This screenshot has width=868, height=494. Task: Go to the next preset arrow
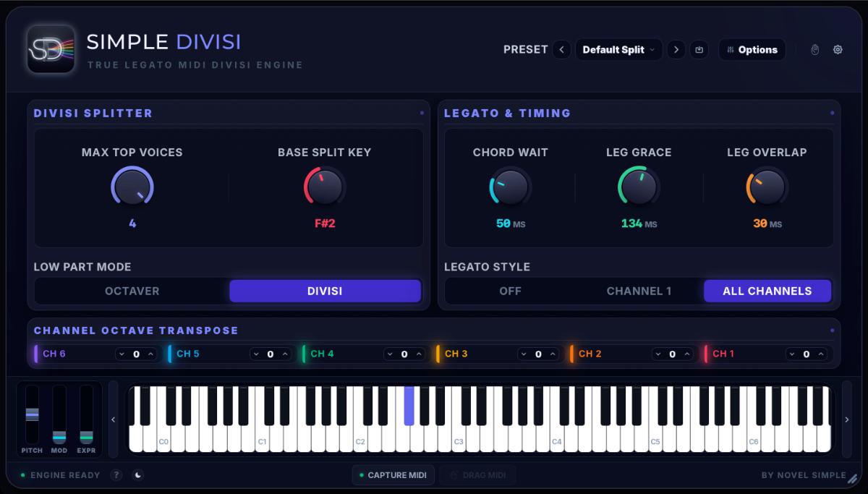[676, 50]
